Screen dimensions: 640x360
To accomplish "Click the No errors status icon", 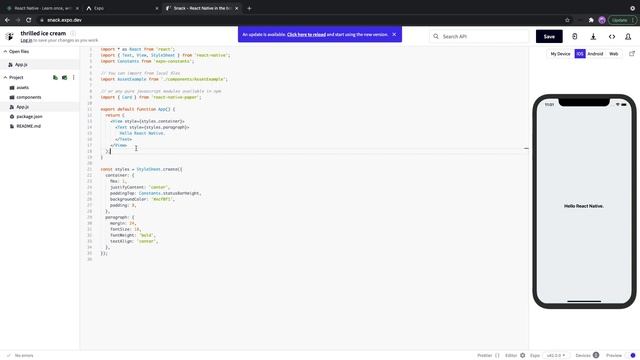I will 9,356.
